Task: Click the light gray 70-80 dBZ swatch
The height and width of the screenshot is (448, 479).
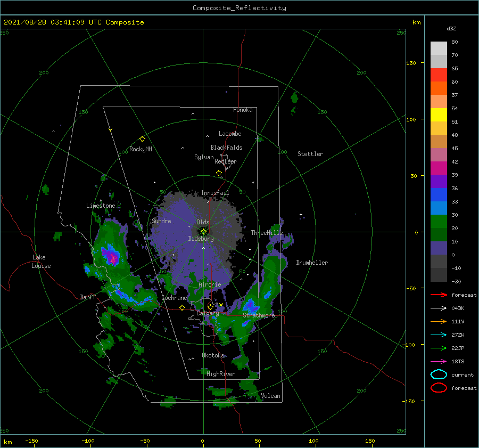Action: pos(439,48)
